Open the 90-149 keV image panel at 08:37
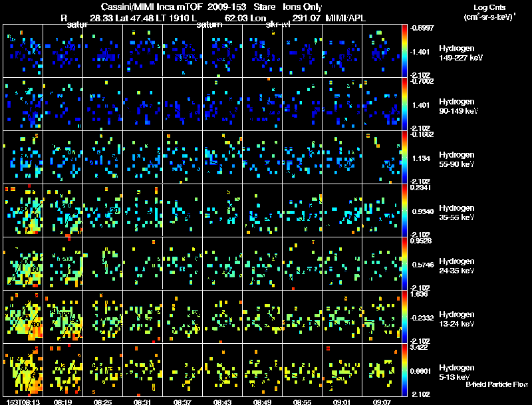 (182, 104)
